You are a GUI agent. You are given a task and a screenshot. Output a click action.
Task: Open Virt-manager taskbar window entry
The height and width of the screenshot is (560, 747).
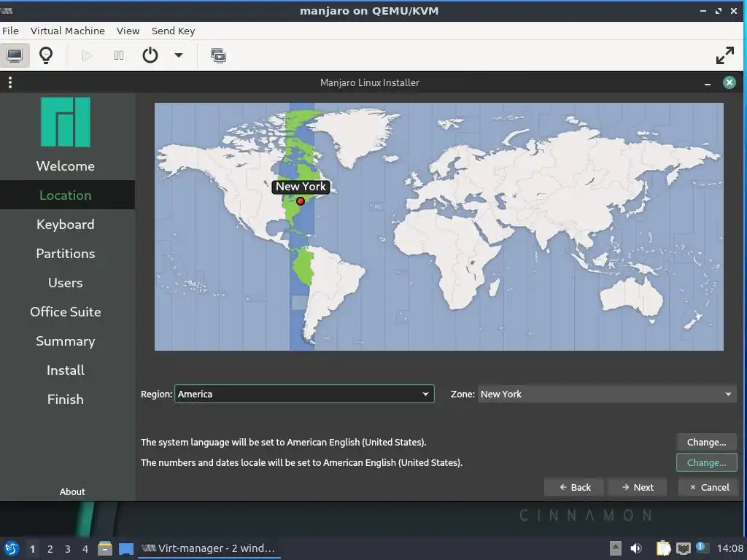point(209,548)
